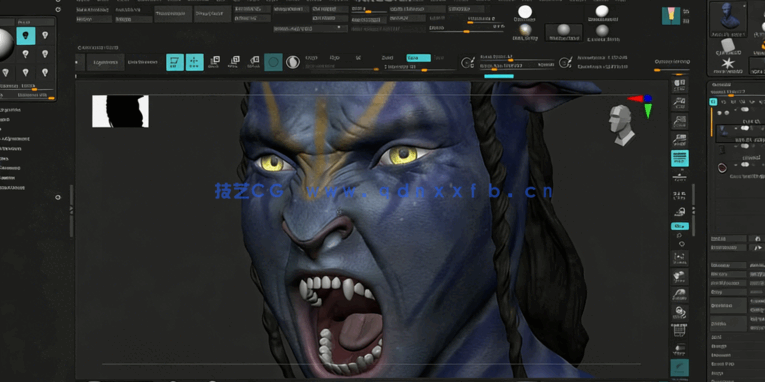
Task: Toggle switch on the red-ringed eye subtool row
Action: coord(745,164)
